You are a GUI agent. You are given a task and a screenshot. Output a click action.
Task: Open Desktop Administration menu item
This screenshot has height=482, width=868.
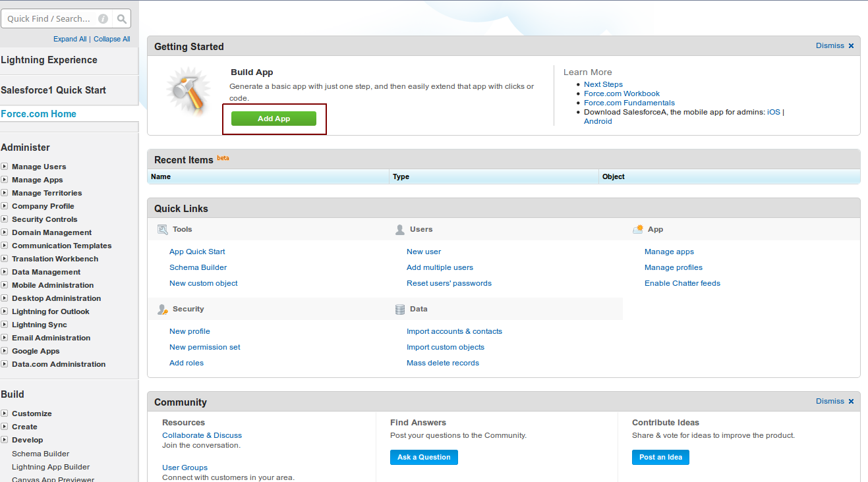pyautogui.click(x=56, y=298)
